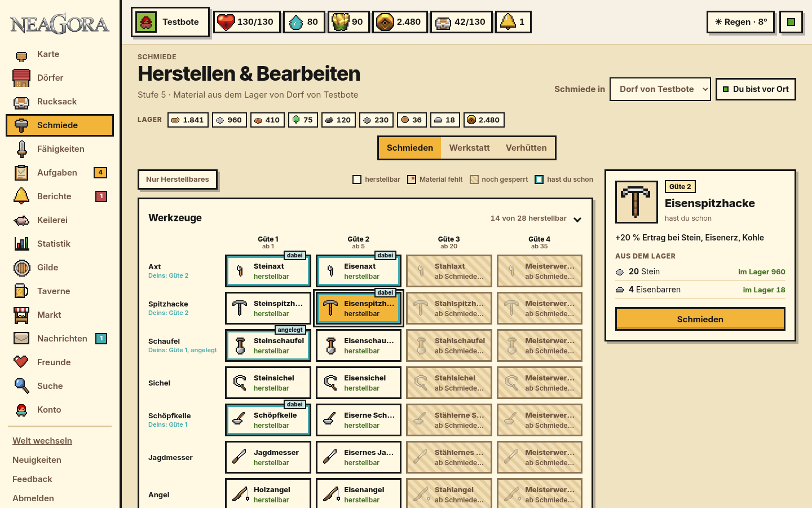Open Konto via the avatar icon
The image size is (812, 508).
tap(21, 410)
